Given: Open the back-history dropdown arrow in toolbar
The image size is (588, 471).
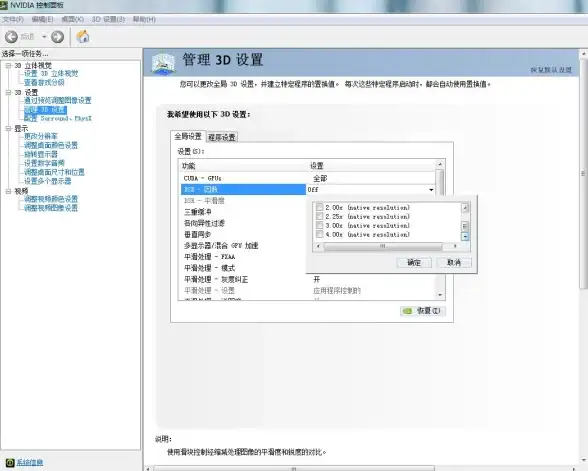Looking at the screenshot, I should pyautogui.click(x=44, y=37).
